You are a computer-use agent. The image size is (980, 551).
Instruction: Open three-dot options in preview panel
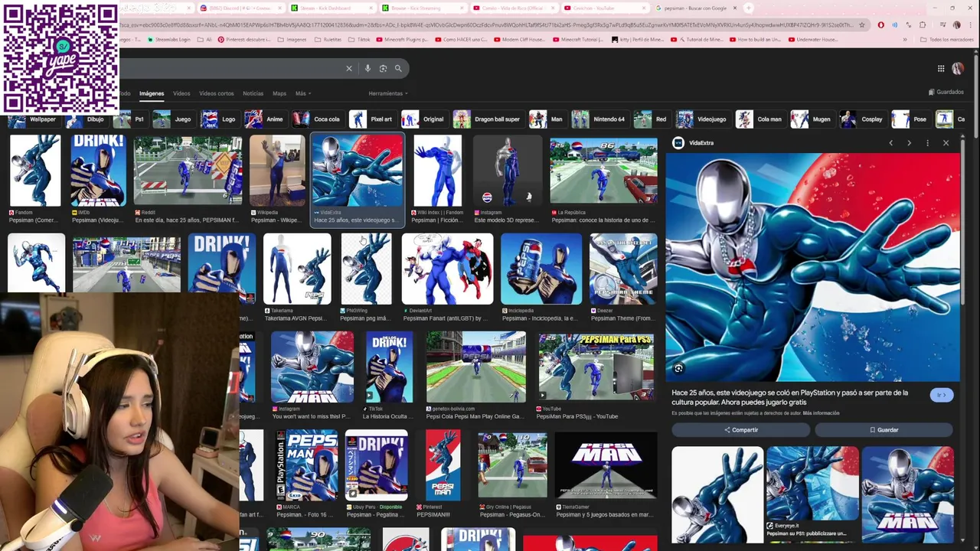point(927,143)
